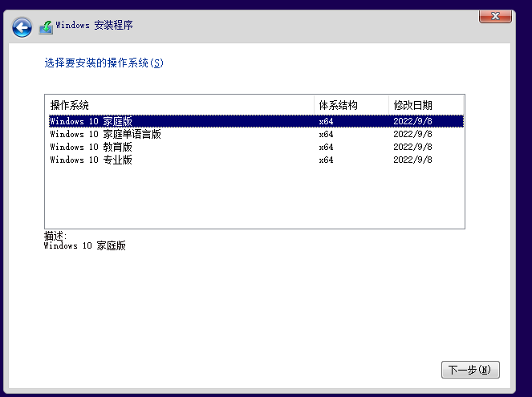Click 2022/9/8 in the 专业版 row
Viewport: 532px width, 397px height.
tap(412, 160)
